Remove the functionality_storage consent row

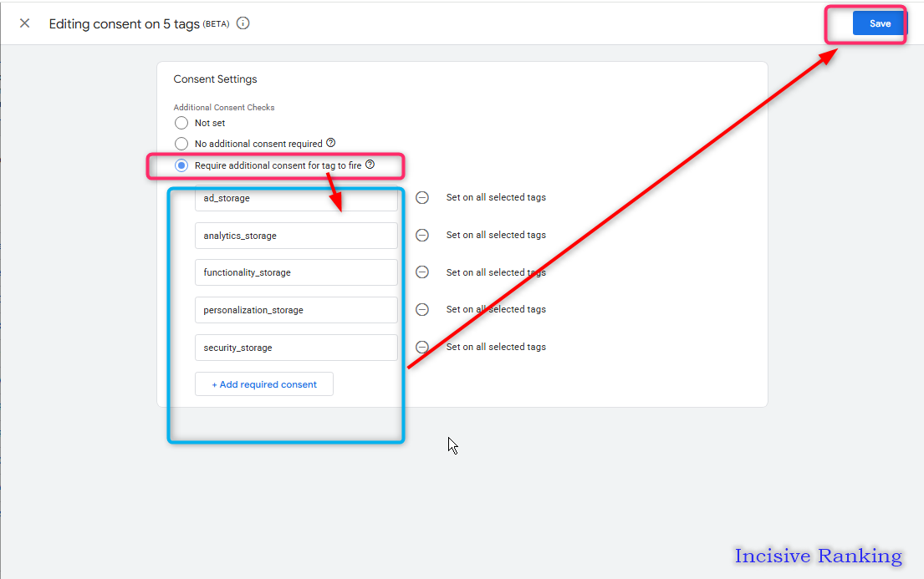(422, 272)
